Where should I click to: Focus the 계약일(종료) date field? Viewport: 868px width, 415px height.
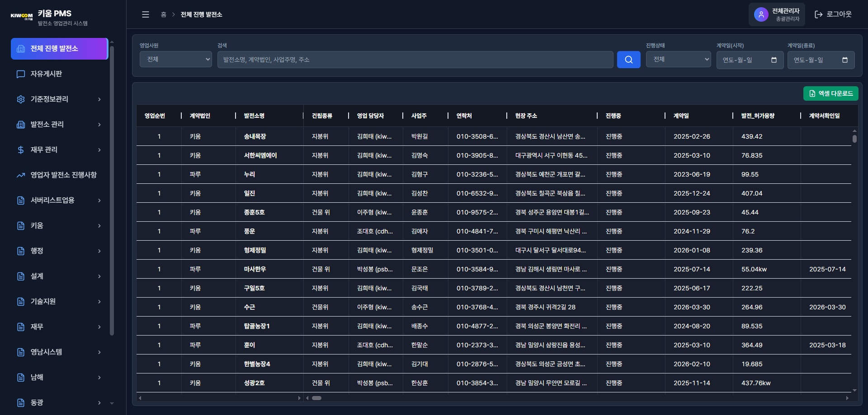click(x=821, y=60)
